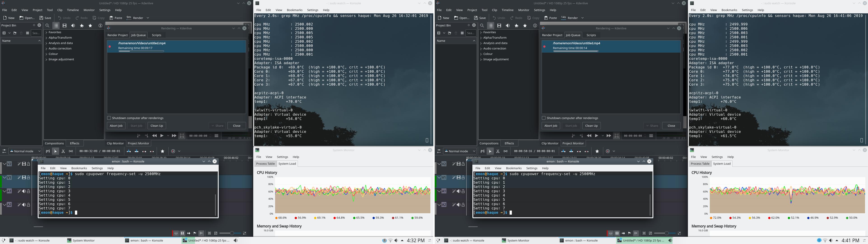Open the Normal mode dropdown in the timeline toolbar

click(x=25, y=151)
